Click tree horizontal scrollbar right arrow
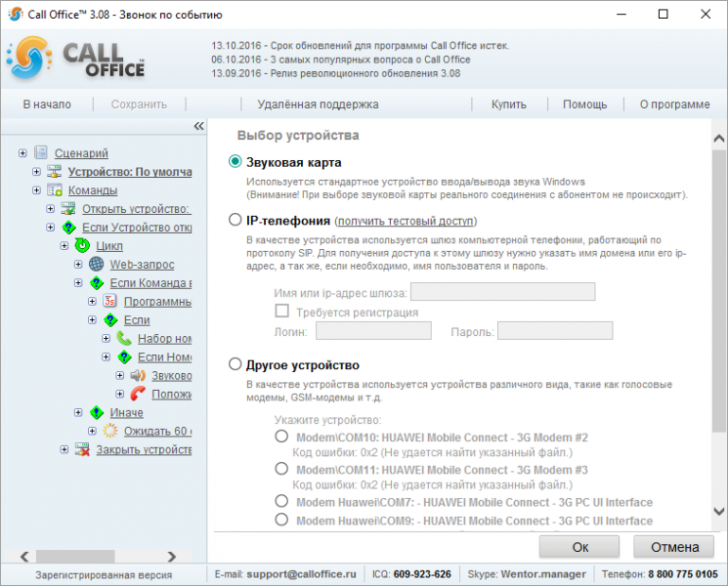 [x=172, y=557]
